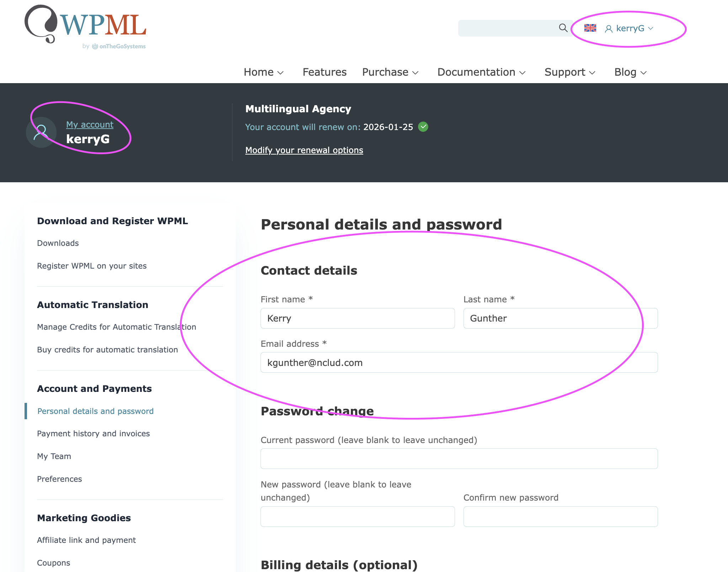The image size is (728, 572).
Task: Go to Downloads in sidebar
Action: point(58,243)
